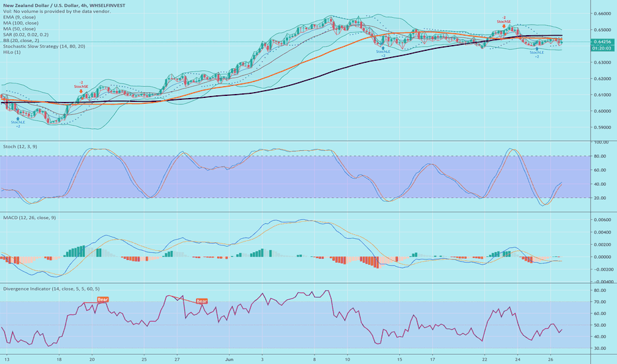Screen dimensions: 617x364
Task: Click the 15 date label on the time axis
Action: (399, 359)
